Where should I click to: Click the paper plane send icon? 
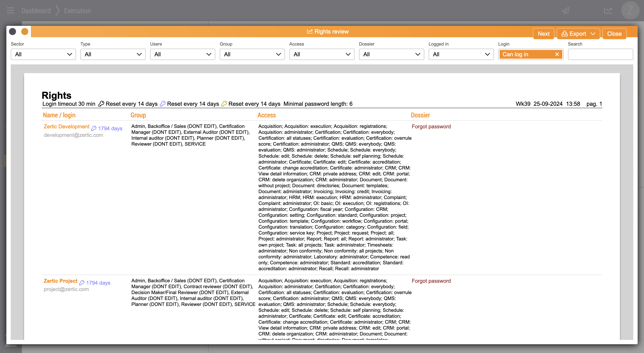pos(566,11)
